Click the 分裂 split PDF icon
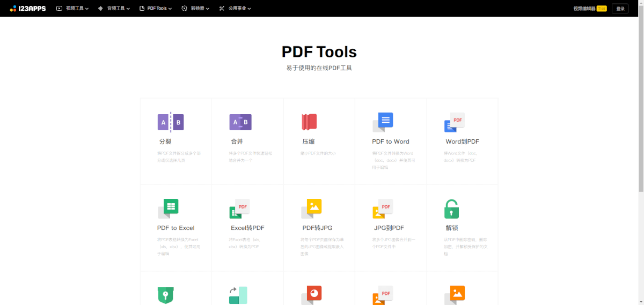The width and height of the screenshot is (644, 305). point(170,122)
